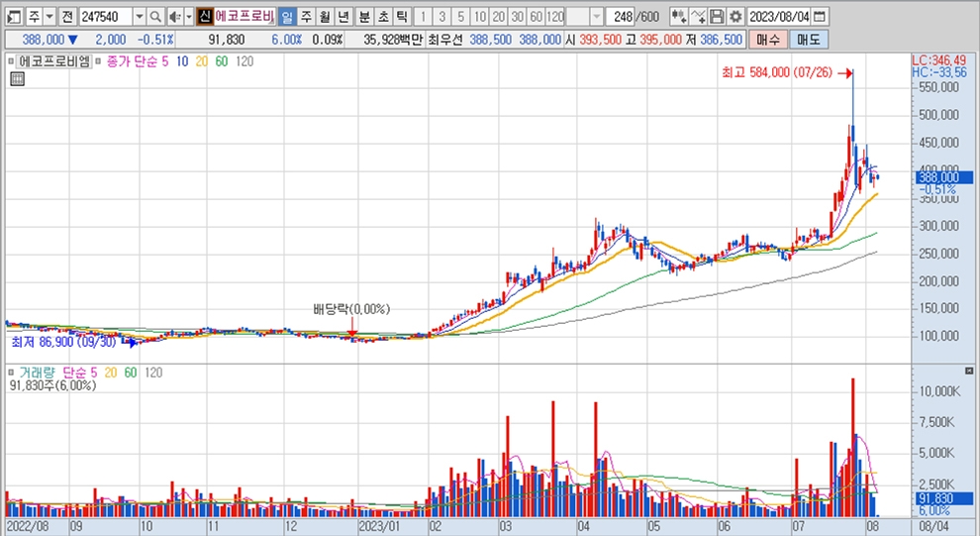Viewport: 980px width, 536px height.
Task: Add a line indicator to the chart
Action: [699, 16]
